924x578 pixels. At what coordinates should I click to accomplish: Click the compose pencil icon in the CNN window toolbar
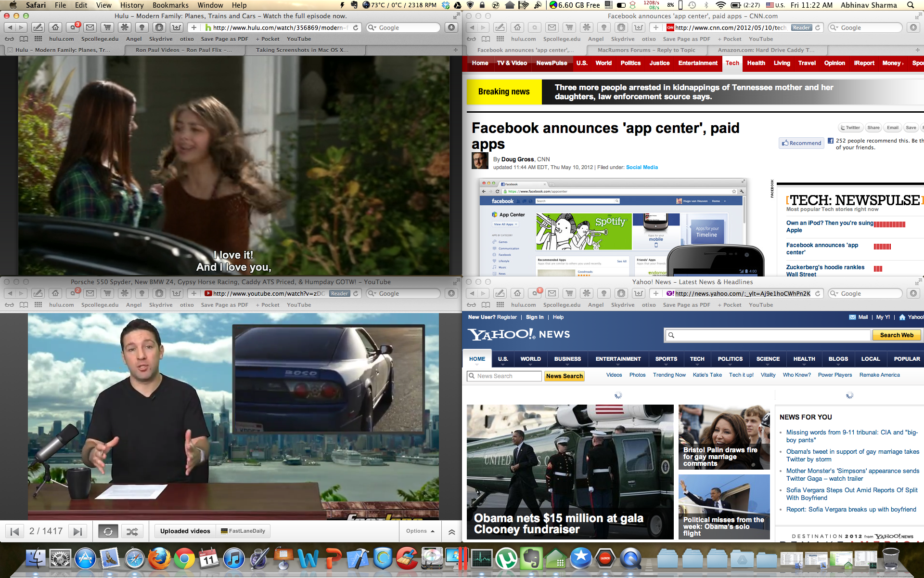[x=500, y=27]
